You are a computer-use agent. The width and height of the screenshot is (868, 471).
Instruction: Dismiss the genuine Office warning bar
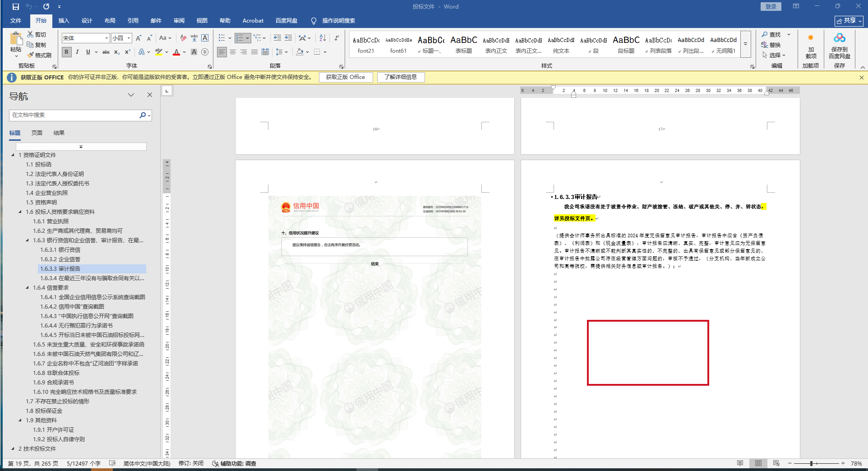point(862,78)
